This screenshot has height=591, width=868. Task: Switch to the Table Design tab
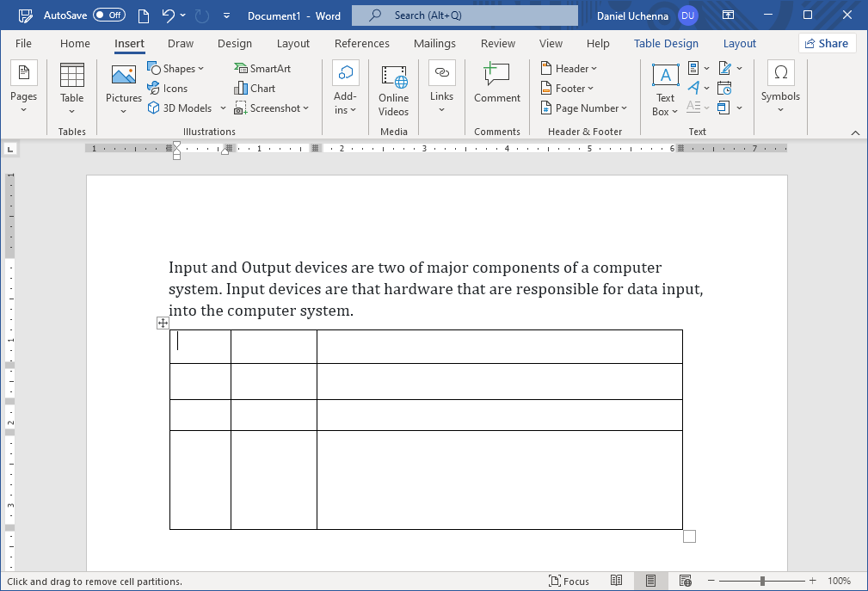pyautogui.click(x=666, y=44)
